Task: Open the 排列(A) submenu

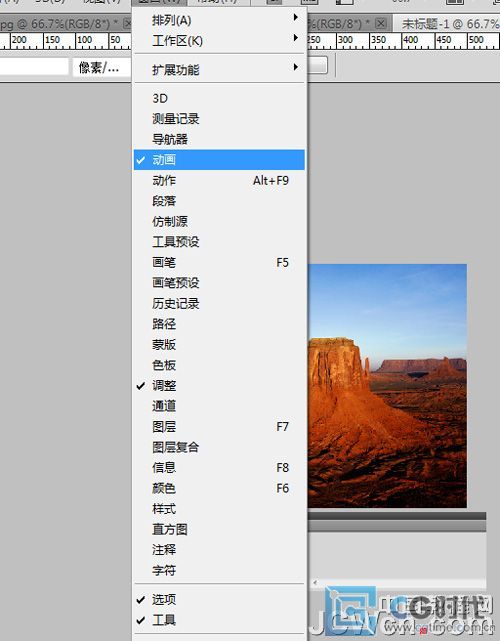Action: click(219, 20)
